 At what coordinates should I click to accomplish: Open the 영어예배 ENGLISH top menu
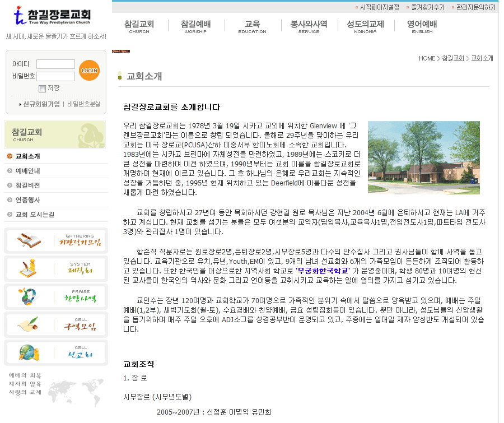coord(422,26)
